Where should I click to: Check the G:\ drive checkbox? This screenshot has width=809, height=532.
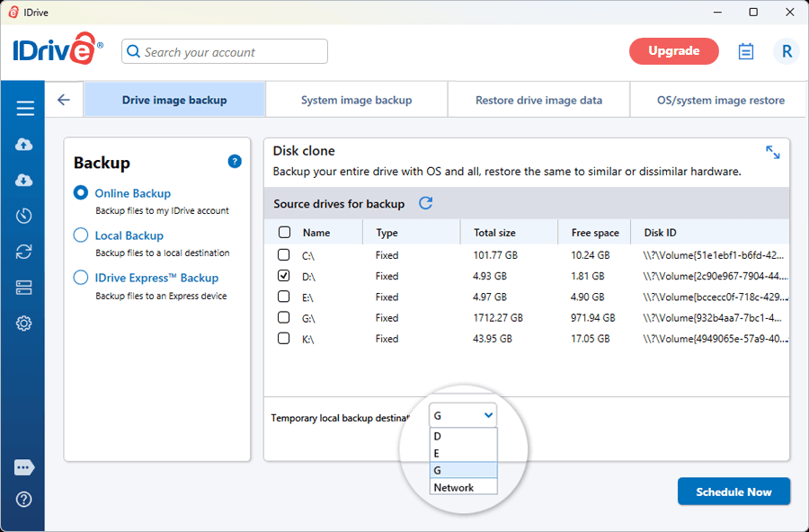point(283,317)
